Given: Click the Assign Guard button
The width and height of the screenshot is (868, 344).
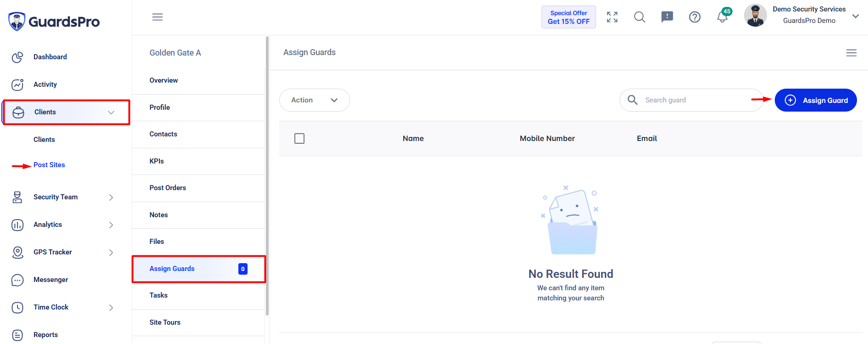Looking at the screenshot, I should click(816, 100).
